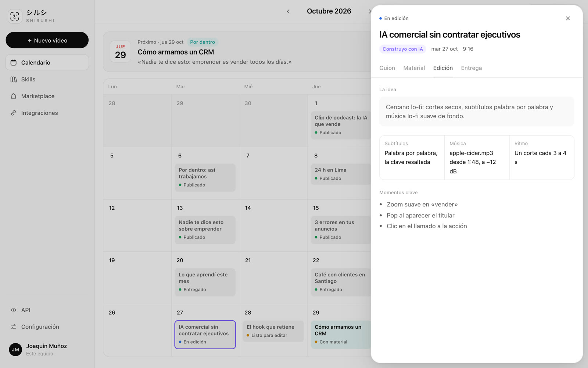Screen dimensions: 588x368
Task: Click the API code icon
Action: [14, 310]
